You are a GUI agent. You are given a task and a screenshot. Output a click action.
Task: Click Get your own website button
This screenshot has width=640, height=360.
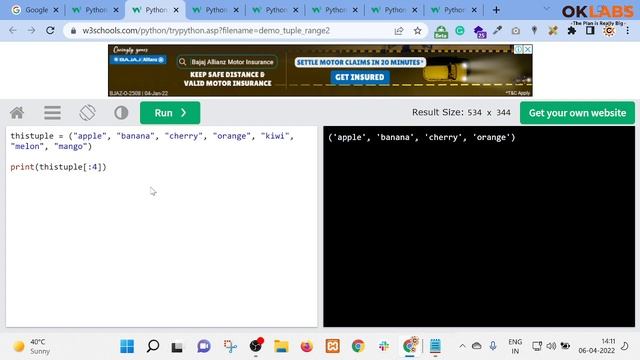(x=577, y=113)
